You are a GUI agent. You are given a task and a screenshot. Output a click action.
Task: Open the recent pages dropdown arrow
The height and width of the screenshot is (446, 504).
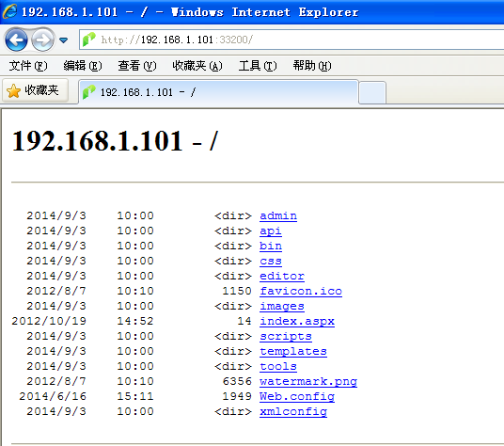tap(63, 40)
